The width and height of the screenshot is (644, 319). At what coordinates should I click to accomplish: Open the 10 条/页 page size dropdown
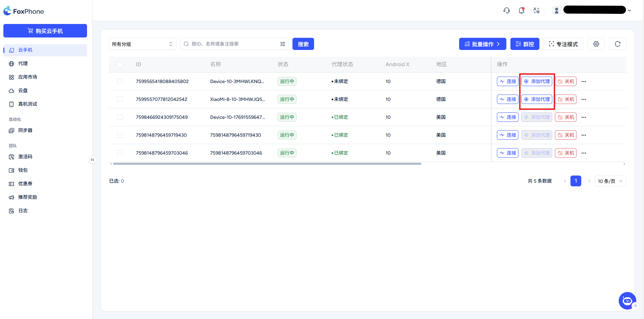coord(610,181)
